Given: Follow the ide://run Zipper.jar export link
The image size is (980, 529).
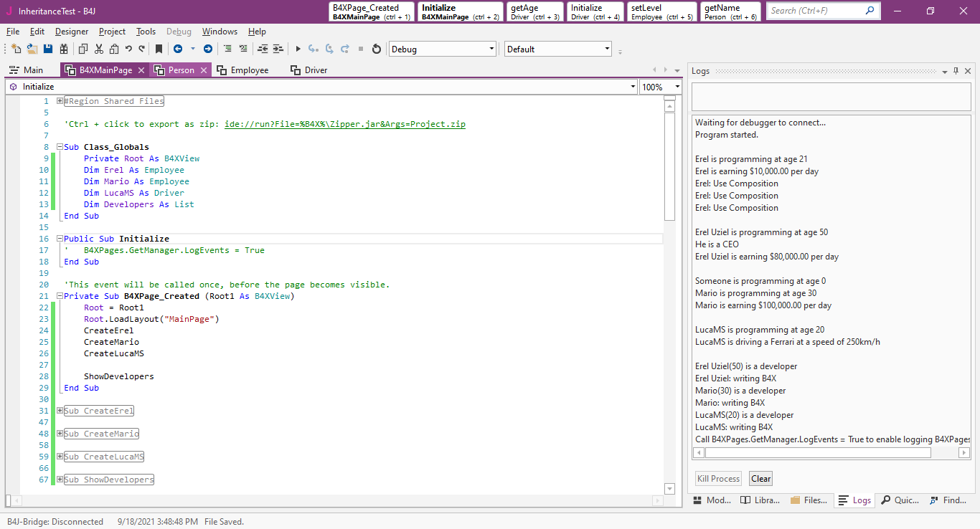Looking at the screenshot, I should [344, 124].
